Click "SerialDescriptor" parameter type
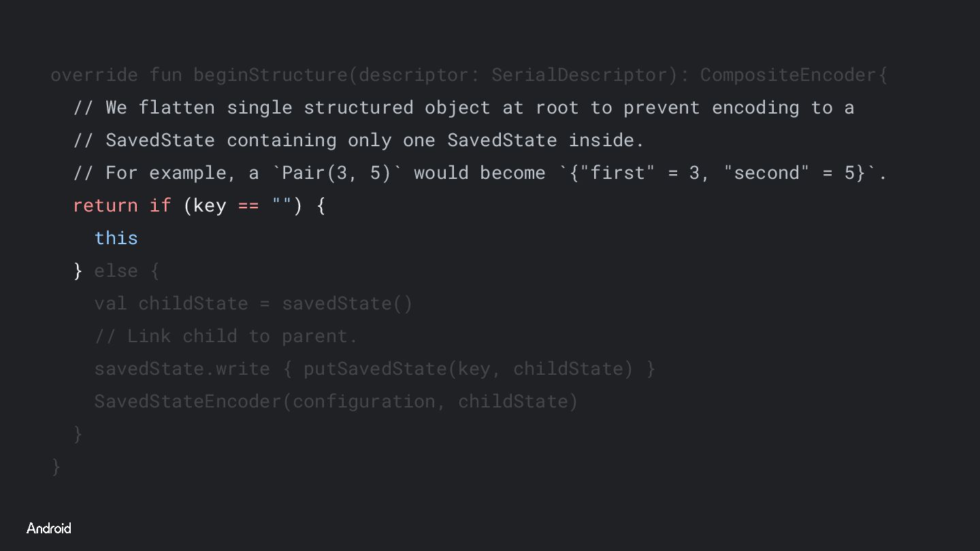980x551 pixels. 579,75
